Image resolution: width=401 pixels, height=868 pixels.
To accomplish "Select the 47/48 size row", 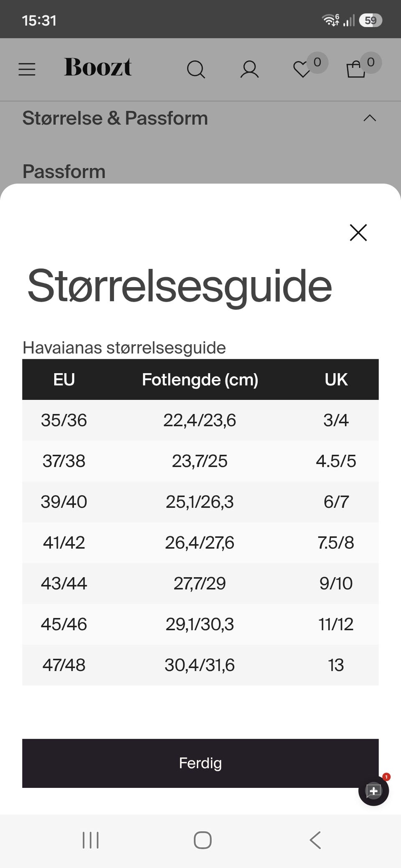I will pyautogui.click(x=200, y=665).
